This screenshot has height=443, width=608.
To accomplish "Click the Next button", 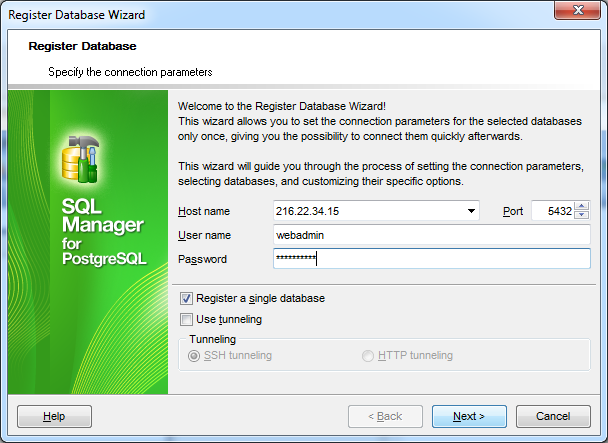I will 469,416.
